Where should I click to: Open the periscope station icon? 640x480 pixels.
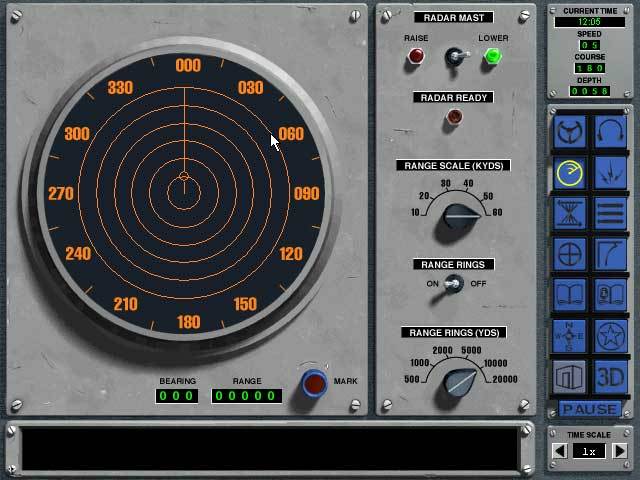tap(610, 254)
